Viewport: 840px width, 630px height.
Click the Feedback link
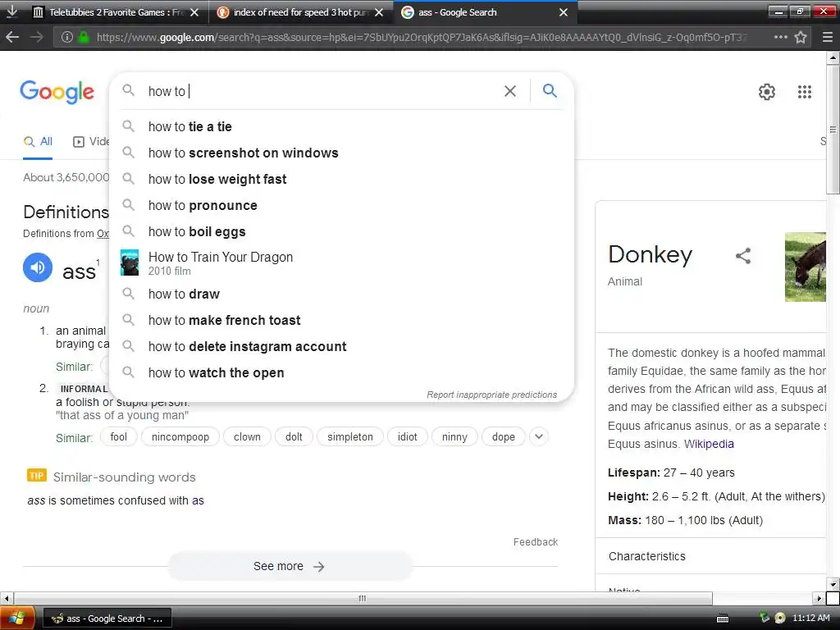coord(536,542)
